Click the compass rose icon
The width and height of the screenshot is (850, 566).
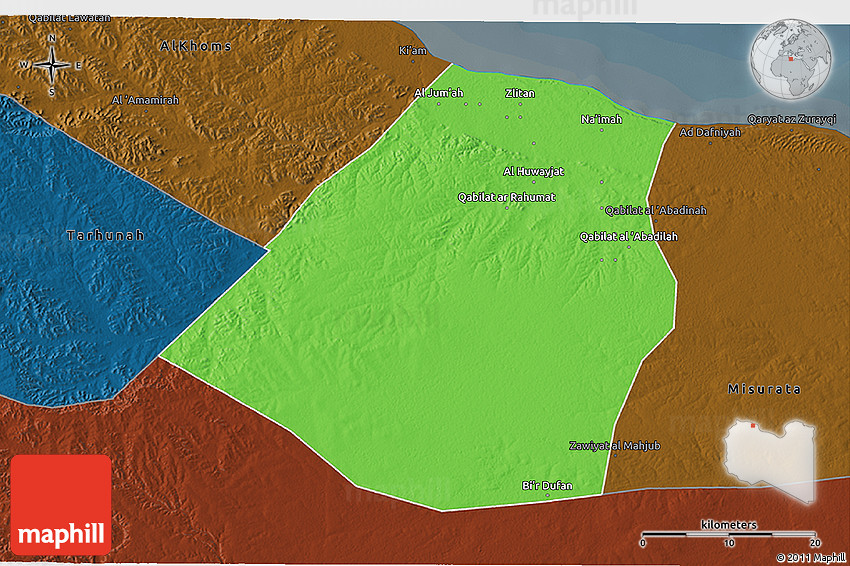(x=52, y=65)
